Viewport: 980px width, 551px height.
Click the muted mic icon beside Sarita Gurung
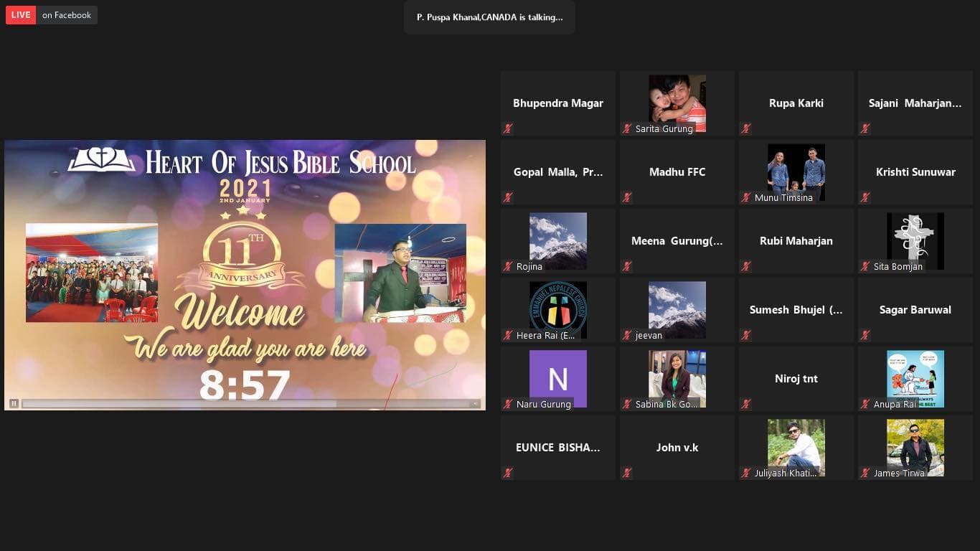[627, 128]
